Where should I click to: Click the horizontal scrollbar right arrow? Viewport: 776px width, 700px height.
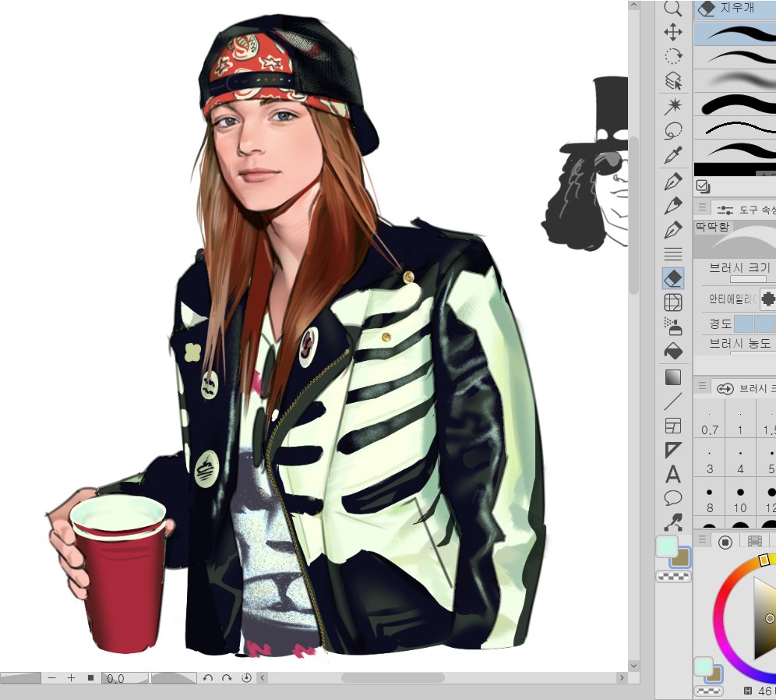[x=622, y=677]
